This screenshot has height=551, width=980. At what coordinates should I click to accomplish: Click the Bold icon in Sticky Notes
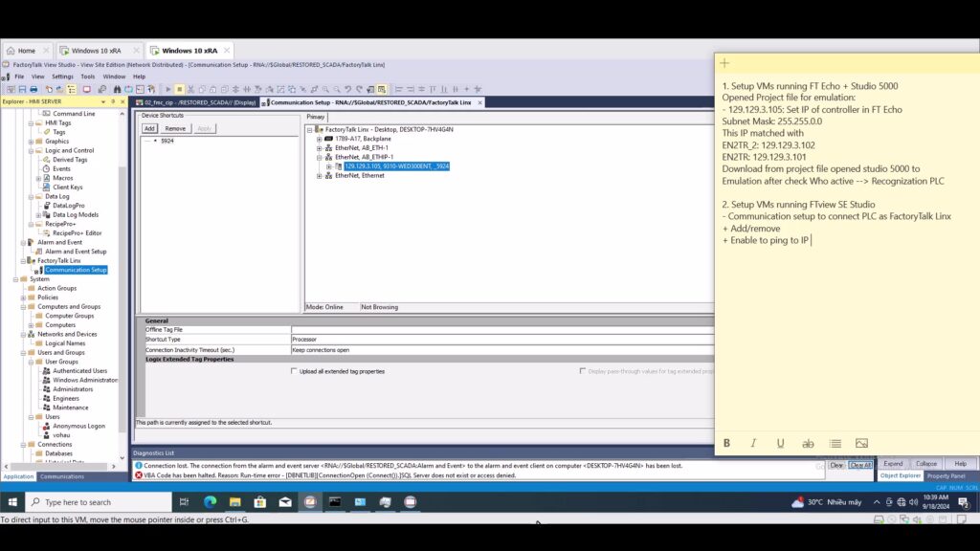click(x=726, y=443)
